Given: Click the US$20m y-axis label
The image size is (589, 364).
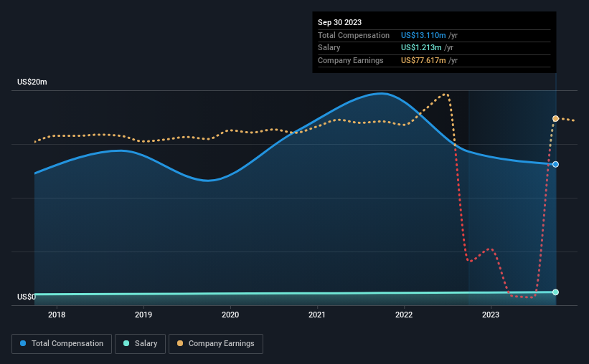Looking at the screenshot, I should point(32,82).
